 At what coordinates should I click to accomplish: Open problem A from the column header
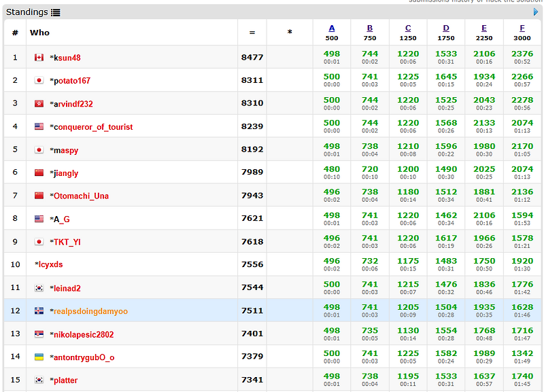point(332,26)
